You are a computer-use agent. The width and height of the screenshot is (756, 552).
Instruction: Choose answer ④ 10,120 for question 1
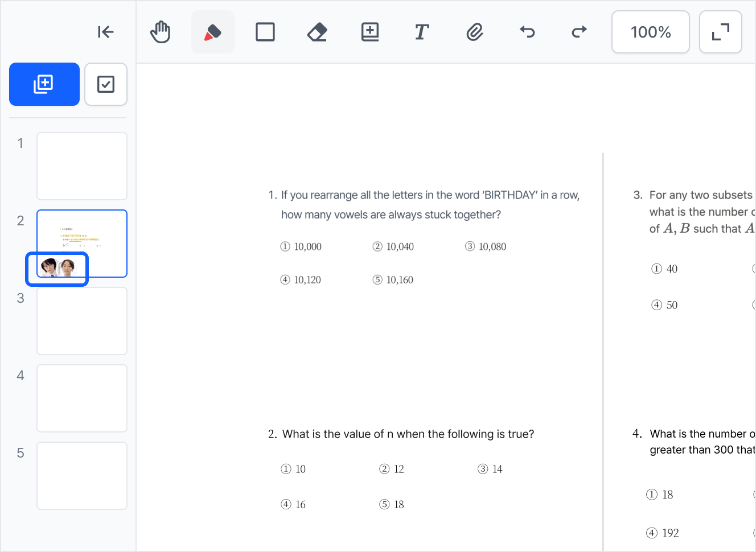tap(301, 279)
